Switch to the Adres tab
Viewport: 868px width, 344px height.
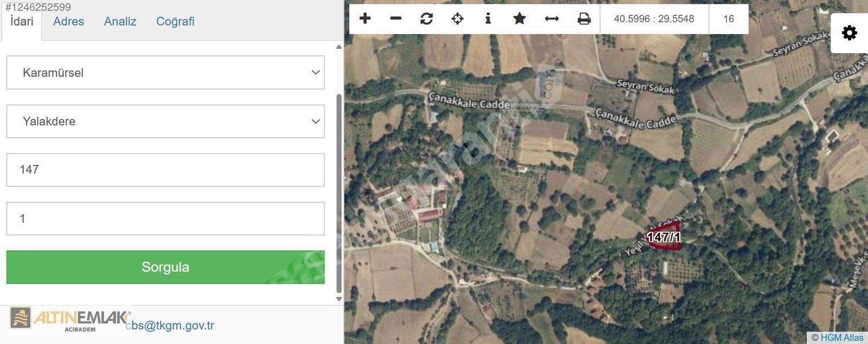(68, 22)
